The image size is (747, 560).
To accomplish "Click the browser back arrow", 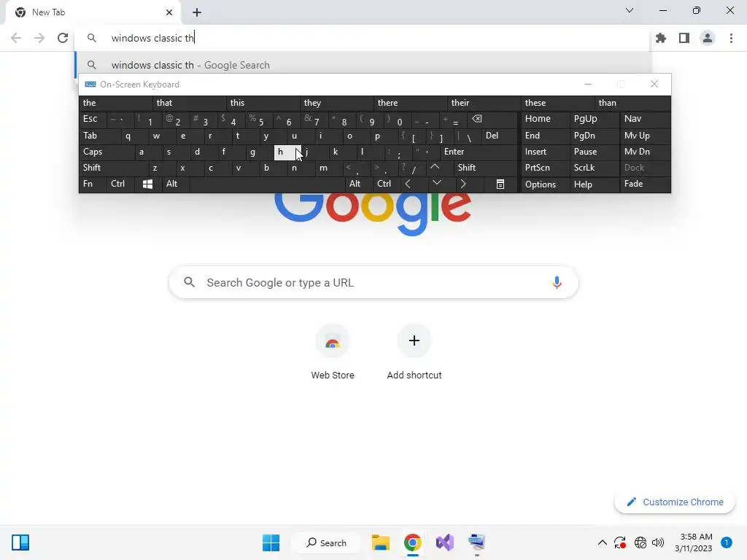I will [x=16, y=38].
